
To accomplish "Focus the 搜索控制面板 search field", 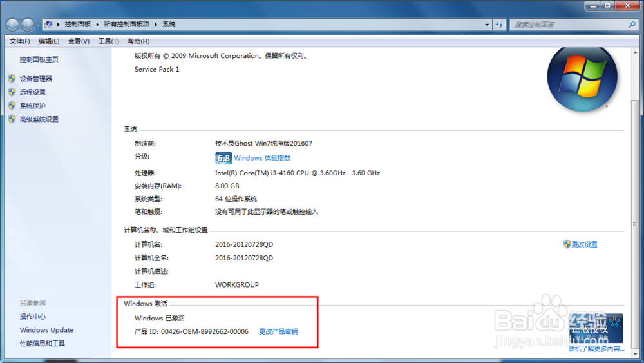I will point(569,25).
